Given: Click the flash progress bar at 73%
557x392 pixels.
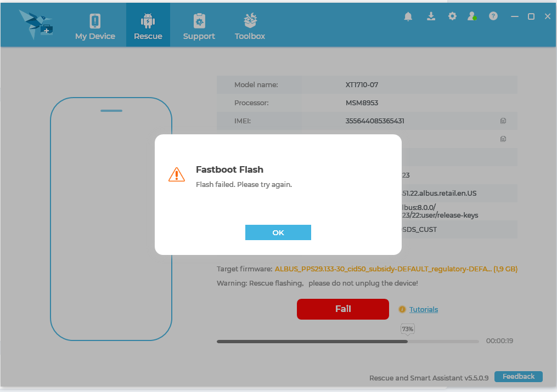Looking at the screenshot, I should click(348, 342).
